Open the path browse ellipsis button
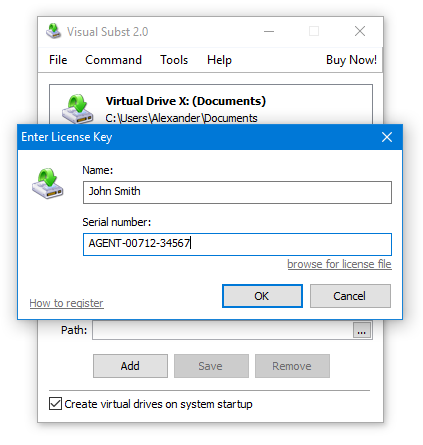Viewport: 423px width, 445px height. (362, 331)
